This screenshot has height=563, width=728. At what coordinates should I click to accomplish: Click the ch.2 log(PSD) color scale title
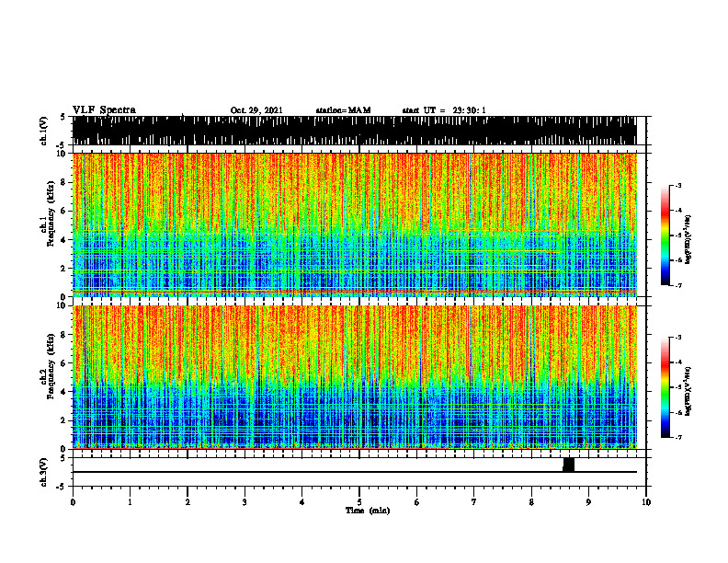pos(688,391)
